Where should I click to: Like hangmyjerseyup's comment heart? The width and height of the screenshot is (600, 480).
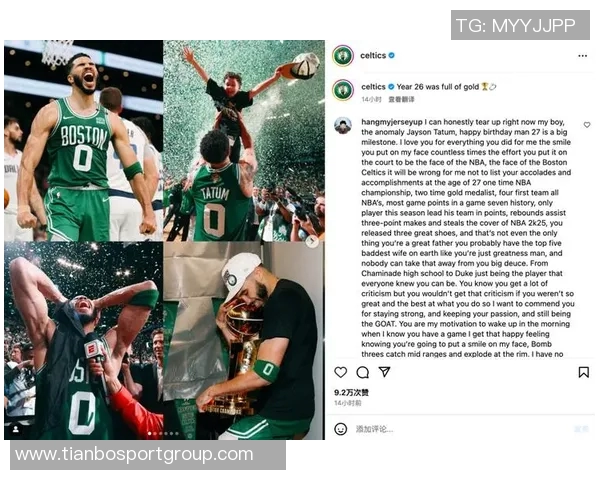click(x=587, y=125)
